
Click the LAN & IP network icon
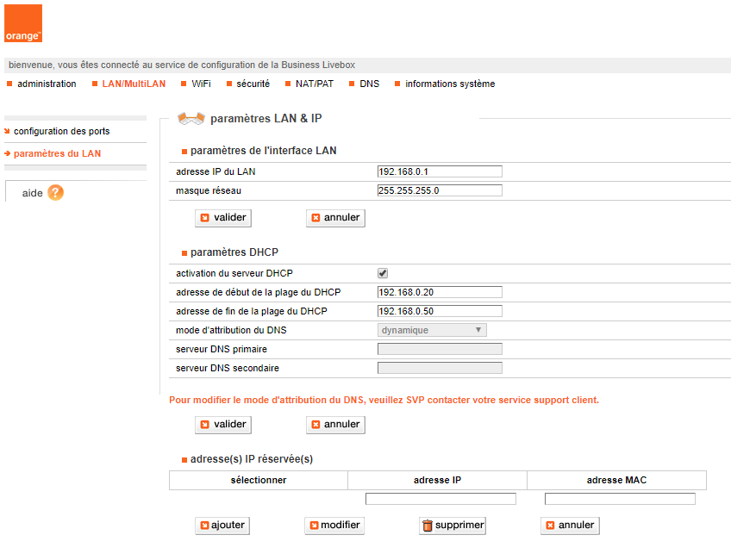(x=191, y=119)
